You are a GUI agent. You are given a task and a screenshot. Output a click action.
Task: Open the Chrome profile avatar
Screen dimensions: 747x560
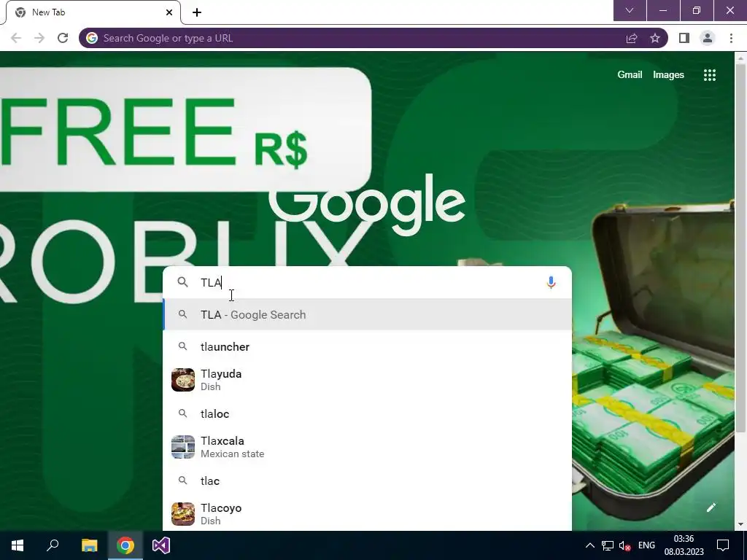click(x=708, y=38)
